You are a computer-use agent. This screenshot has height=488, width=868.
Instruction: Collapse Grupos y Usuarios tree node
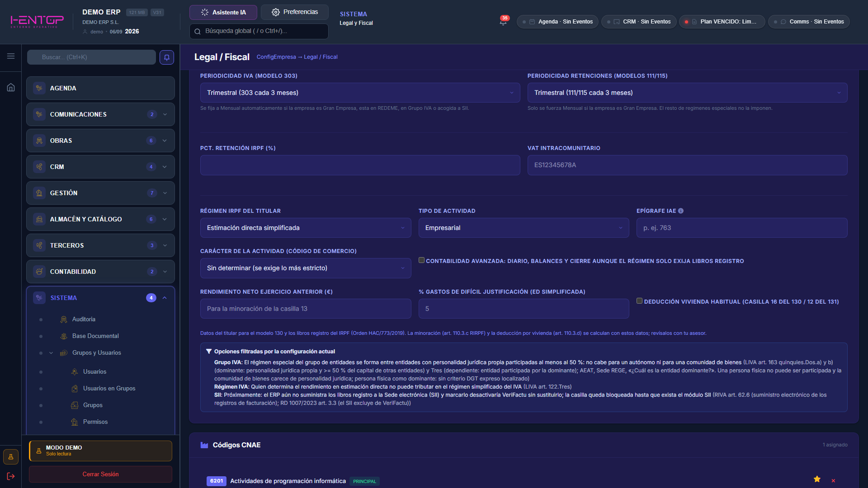(x=51, y=353)
